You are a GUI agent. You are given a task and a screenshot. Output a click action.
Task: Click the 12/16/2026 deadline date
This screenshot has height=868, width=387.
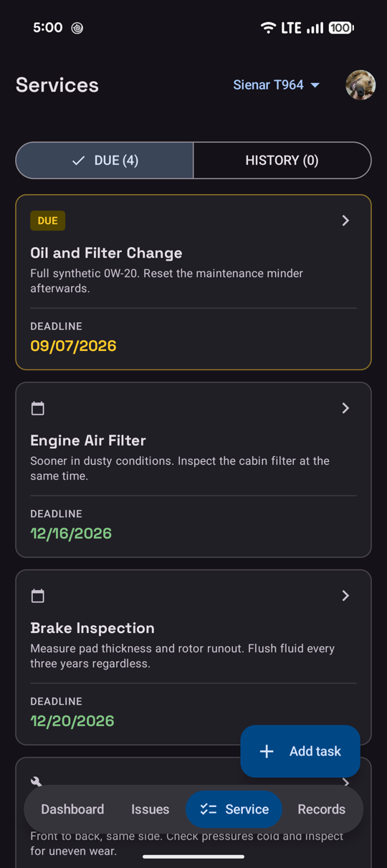(71, 534)
